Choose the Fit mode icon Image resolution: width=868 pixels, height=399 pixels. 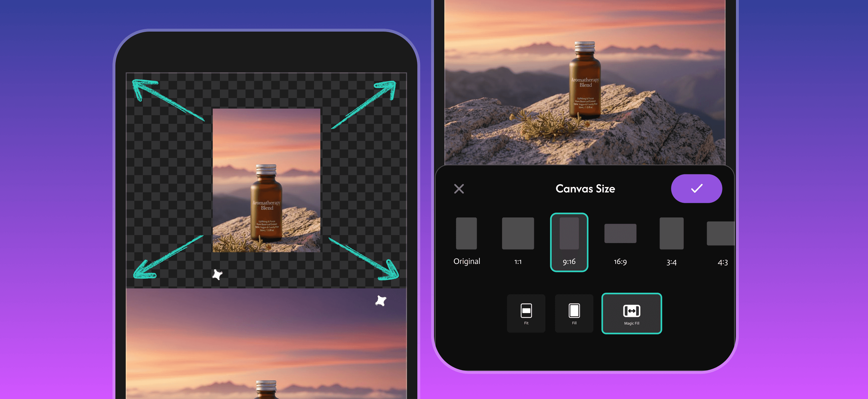coord(526,313)
